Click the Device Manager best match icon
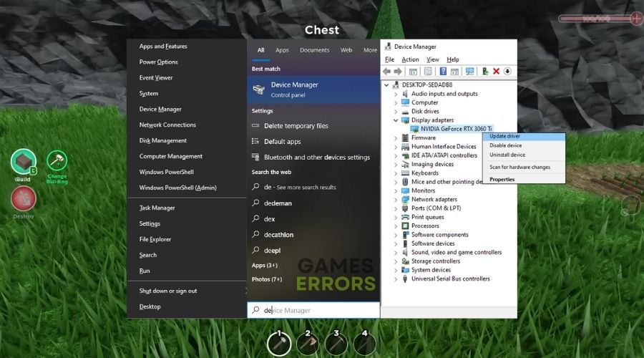Screen dimensions: 644x358 tap(259, 89)
